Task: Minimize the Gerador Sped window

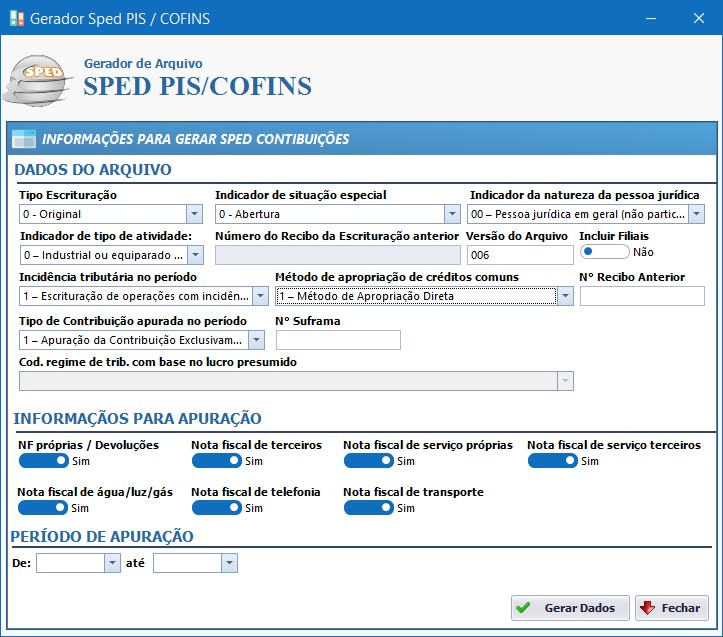Action: coord(651,18)
